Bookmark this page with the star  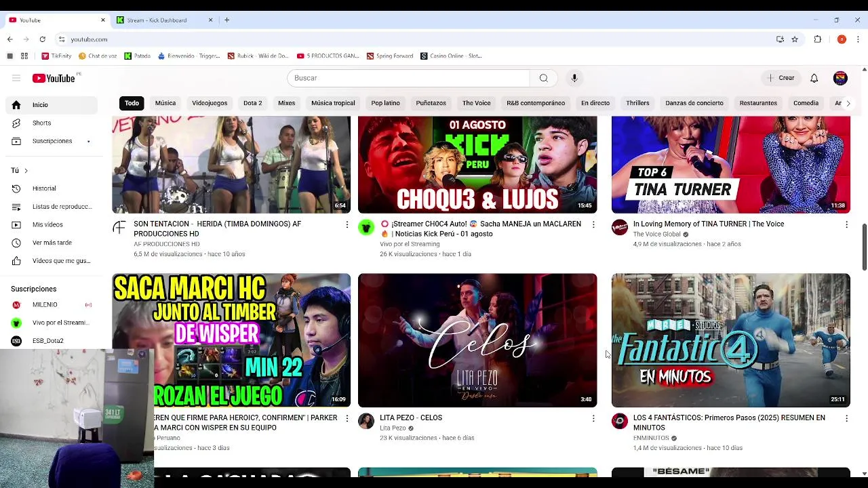click(795, 39)
